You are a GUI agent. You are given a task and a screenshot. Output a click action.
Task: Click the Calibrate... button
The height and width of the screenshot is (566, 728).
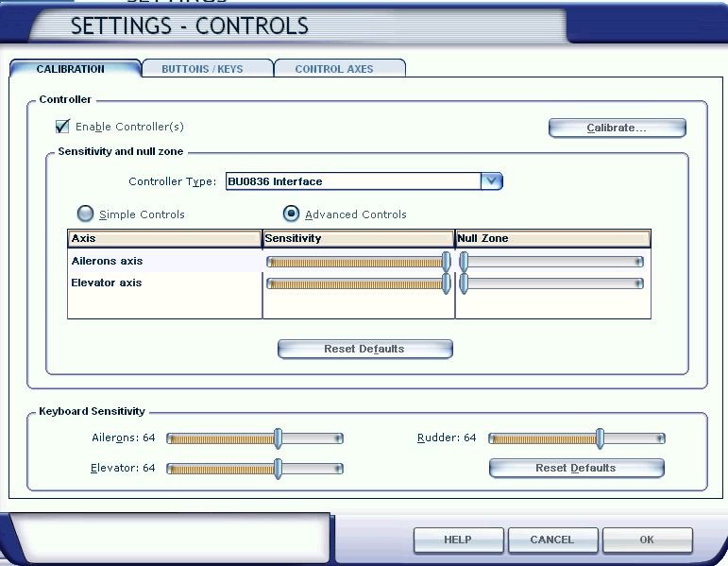pos(617,128)
